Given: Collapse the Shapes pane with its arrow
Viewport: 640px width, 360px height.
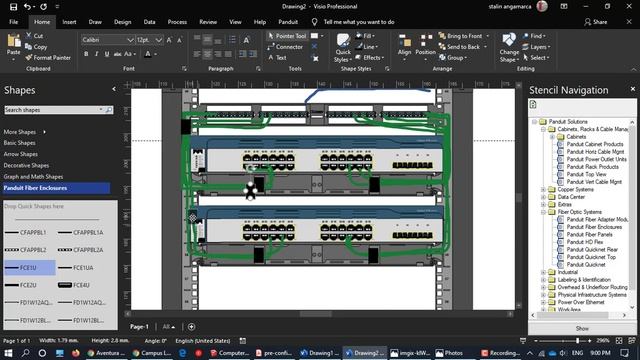Looking at the screenshot, I should (114, 89).
